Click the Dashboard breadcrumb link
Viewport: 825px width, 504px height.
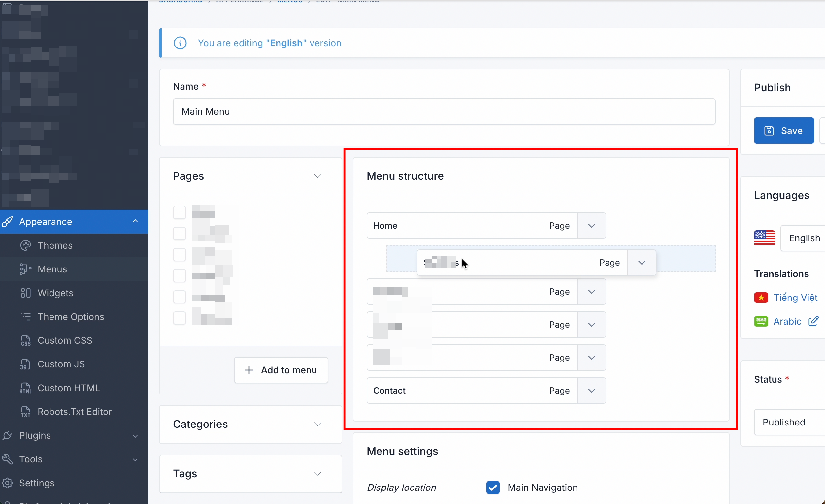pyautogui.click(x=181, y=1)
